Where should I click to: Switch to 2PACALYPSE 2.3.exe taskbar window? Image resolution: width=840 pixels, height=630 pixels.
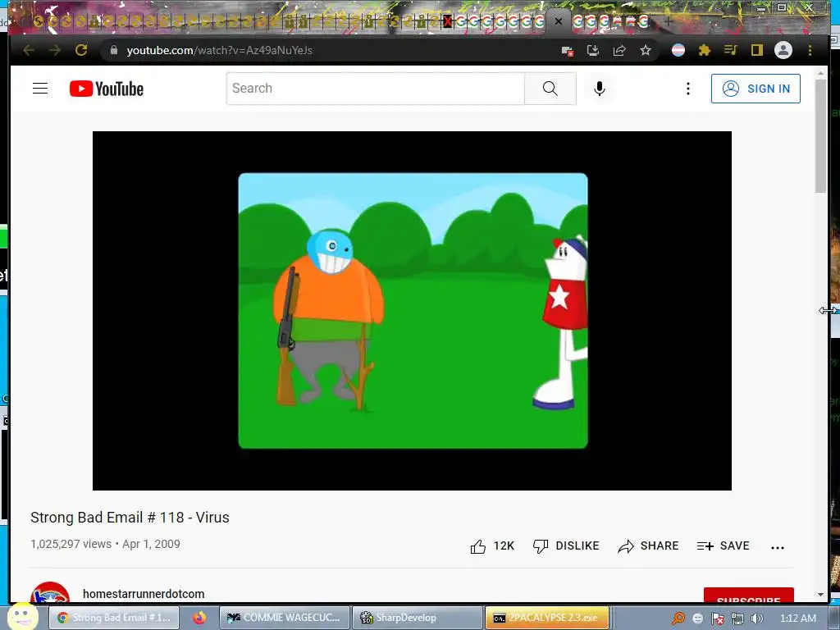(547, 618)
